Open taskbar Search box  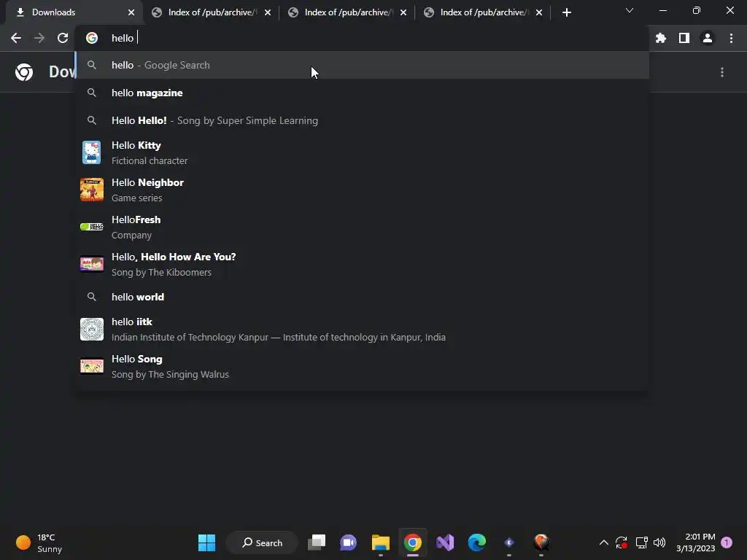pos(262,542)
